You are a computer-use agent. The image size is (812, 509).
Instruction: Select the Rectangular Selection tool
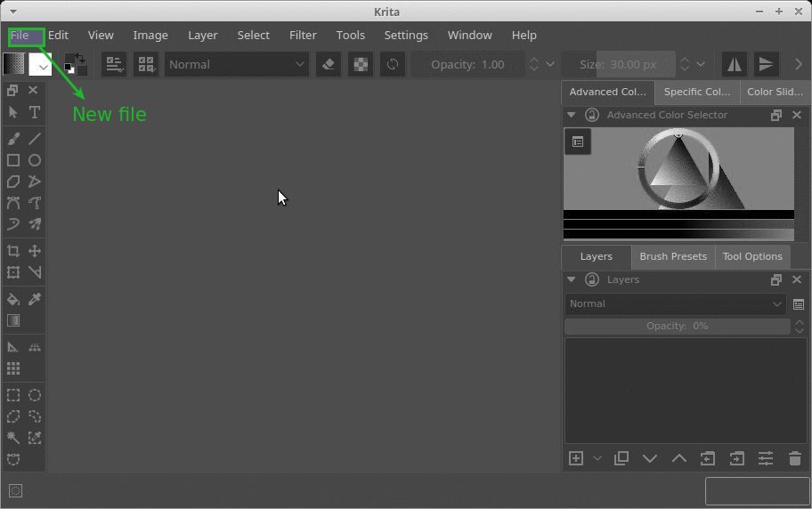coord(13,395)
